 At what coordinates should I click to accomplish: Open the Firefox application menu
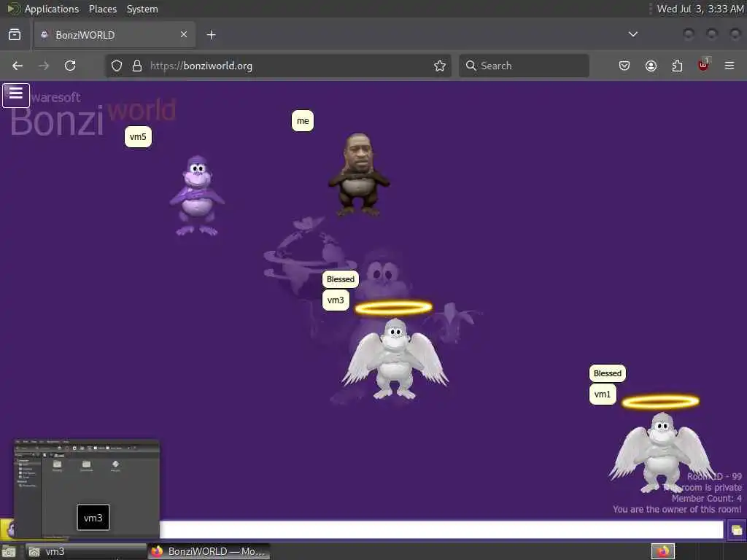click(729, 66)
